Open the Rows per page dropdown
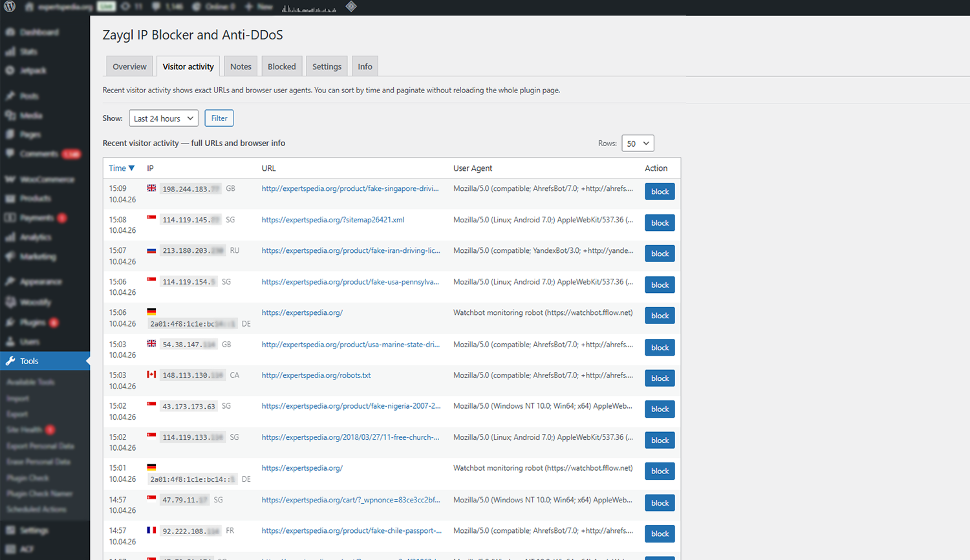 (x=638, y=144)
